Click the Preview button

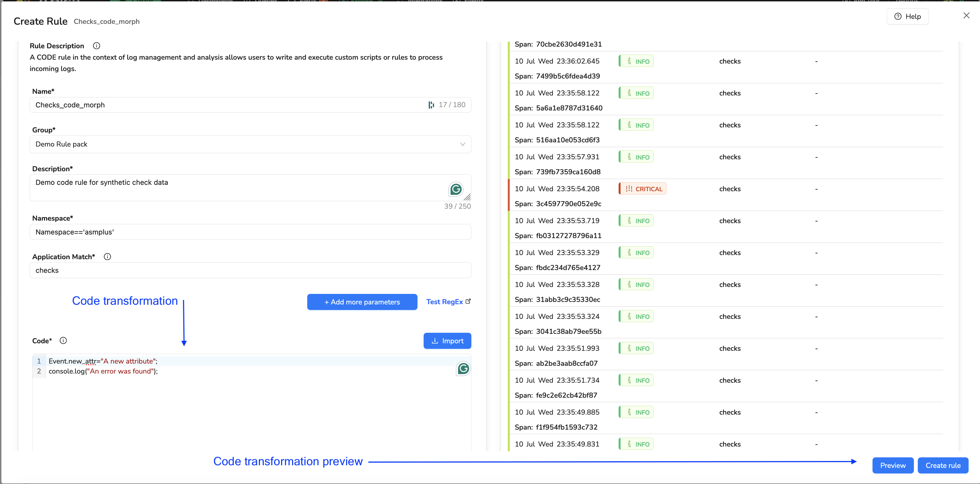(x=892, y=465)
